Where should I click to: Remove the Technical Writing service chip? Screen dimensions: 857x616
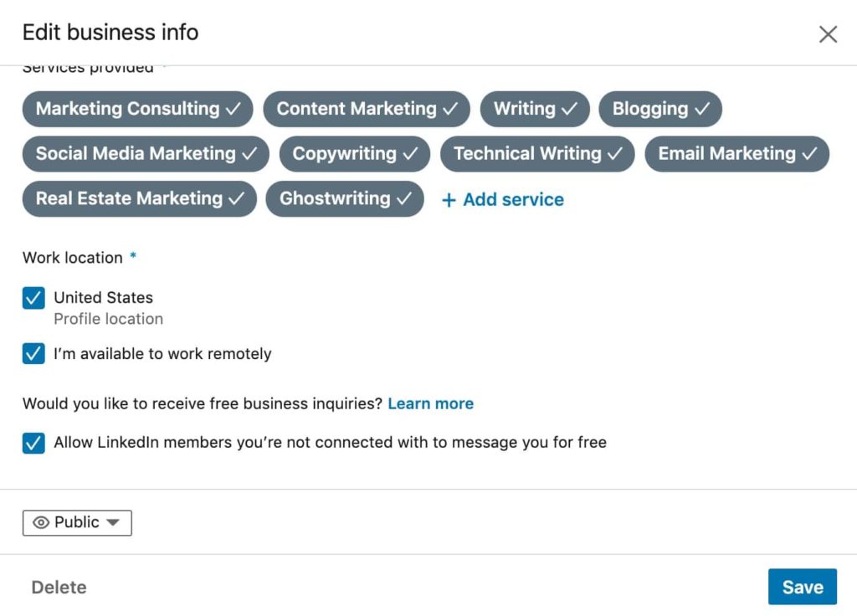click(537, 154)
